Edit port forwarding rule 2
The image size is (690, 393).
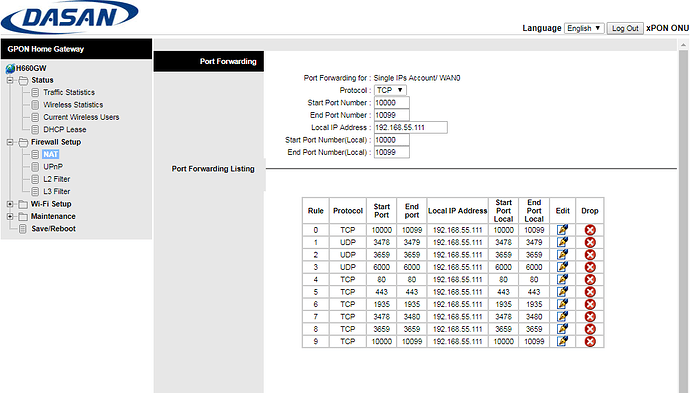coord(562,254)
